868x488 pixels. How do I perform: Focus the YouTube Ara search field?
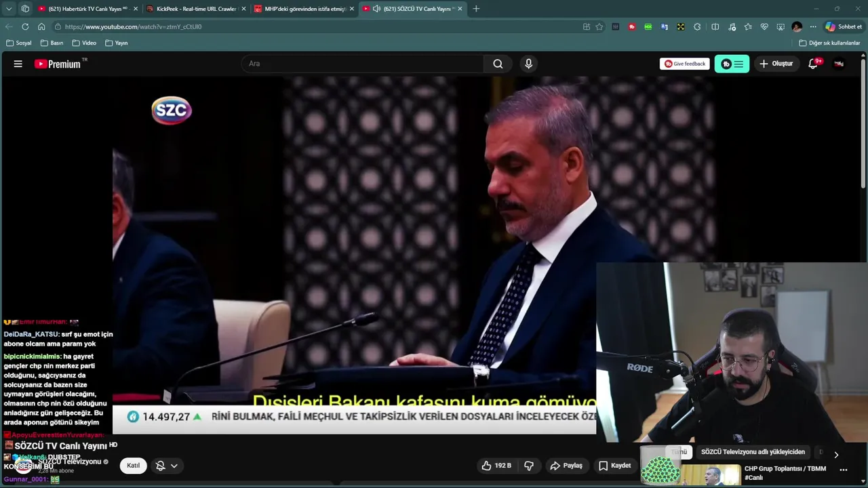coord(362,64)
